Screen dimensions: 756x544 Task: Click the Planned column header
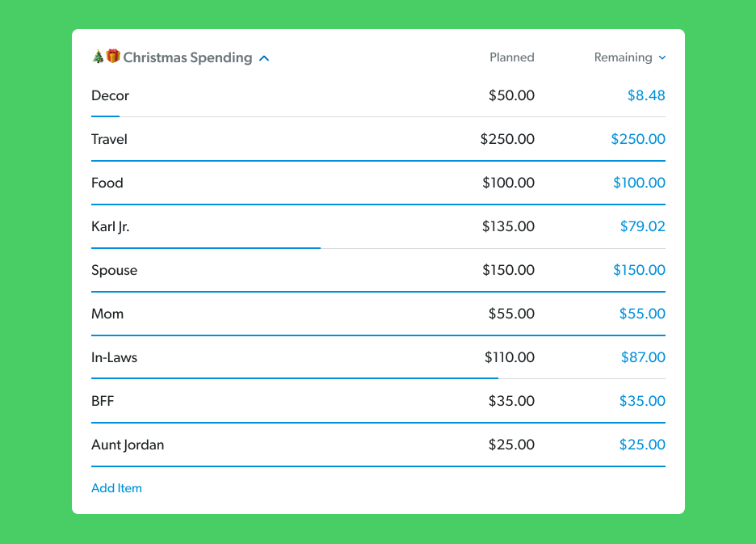512,57
